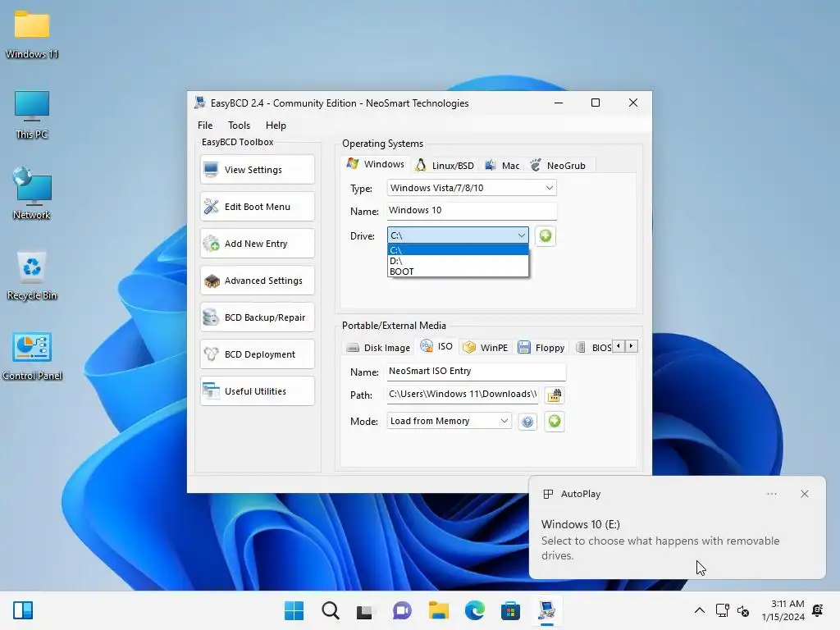The image size is (840, 630).
Task: Click help icon beside Mode dropdown
Action: pyautogui.click(x=527, y=422)
